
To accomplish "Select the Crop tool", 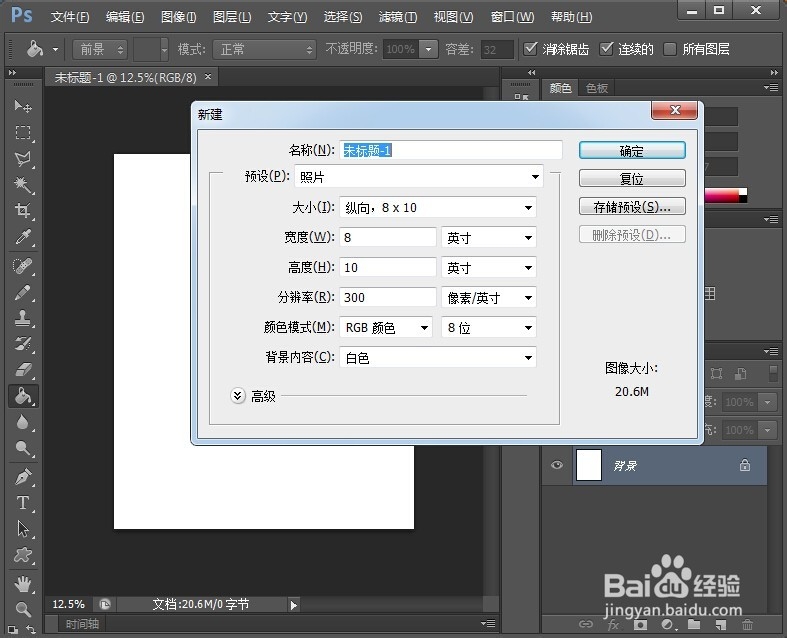I will [x=23, y=210].
